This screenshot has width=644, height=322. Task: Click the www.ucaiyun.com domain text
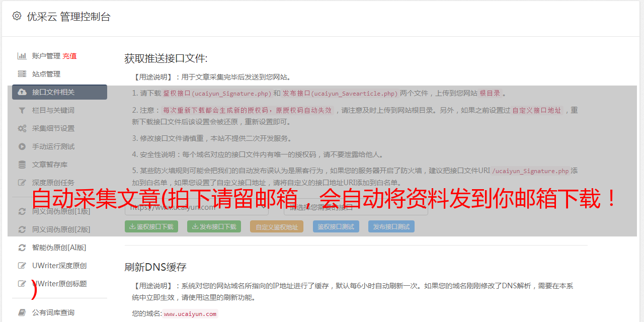pyautogui.click(x=190, y=314)
